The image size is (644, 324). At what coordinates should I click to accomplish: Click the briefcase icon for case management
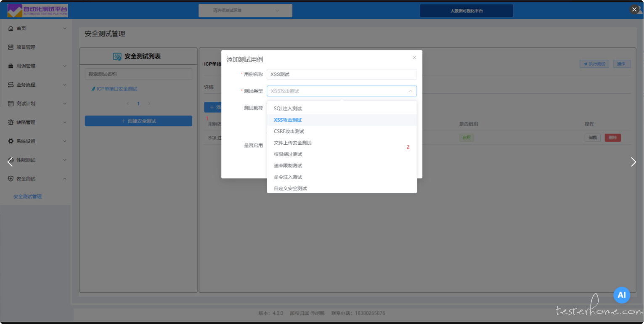coord(11,66)
